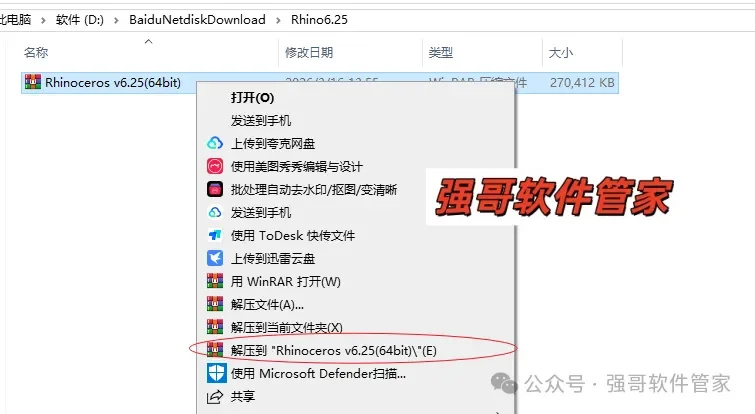Screen dimensions: 755x414
Task: Click the WinRAR icon beside 用 WinRAR 打开(W)
Action: click(215, 281)
